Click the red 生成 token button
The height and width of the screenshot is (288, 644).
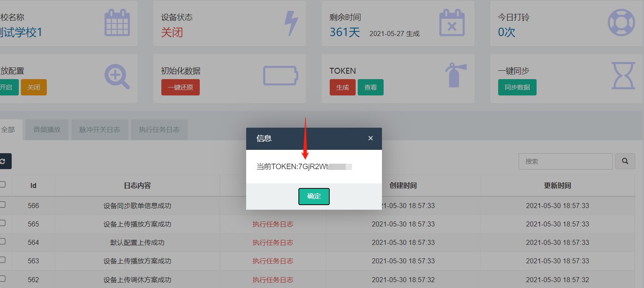(343, 87)
